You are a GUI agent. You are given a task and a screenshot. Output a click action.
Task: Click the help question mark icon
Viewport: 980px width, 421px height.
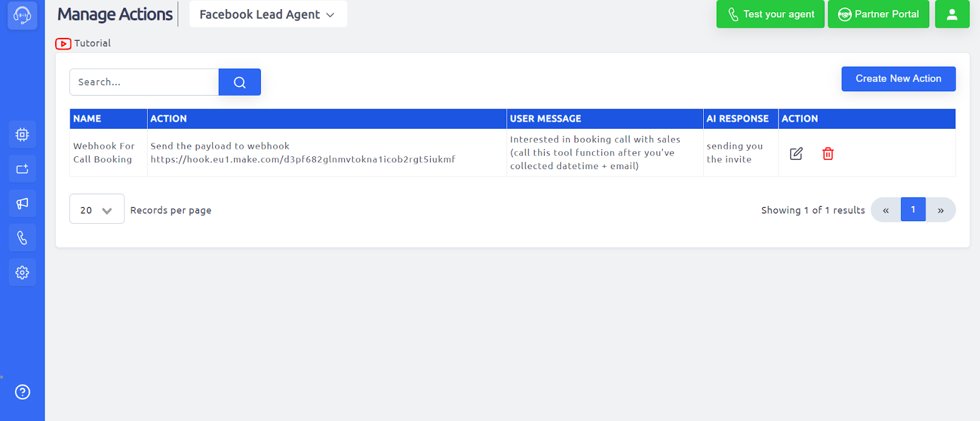(22, 392)
